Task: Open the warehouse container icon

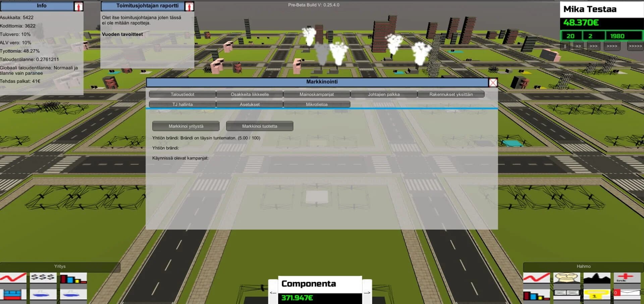Action: tap(12, 295)
